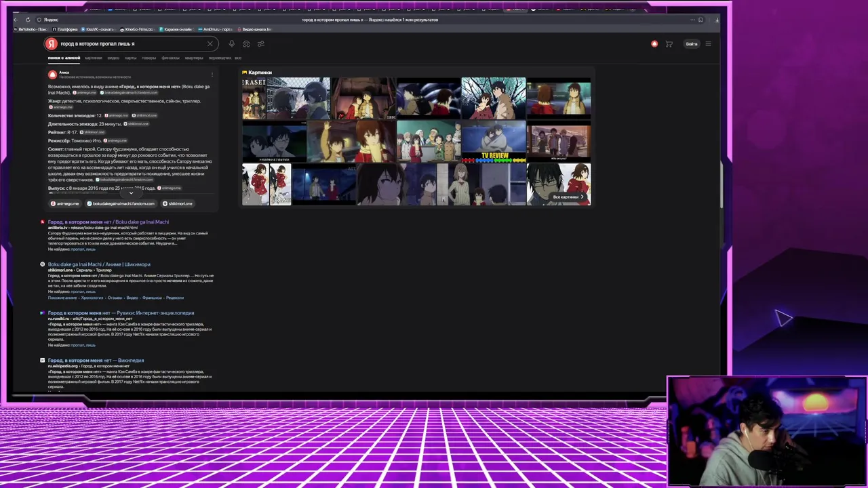The height and width of the screenshot is (488, 868).
Task: Open KissVK bookmark in bookmarks bar
Action: tap(98, 29)
